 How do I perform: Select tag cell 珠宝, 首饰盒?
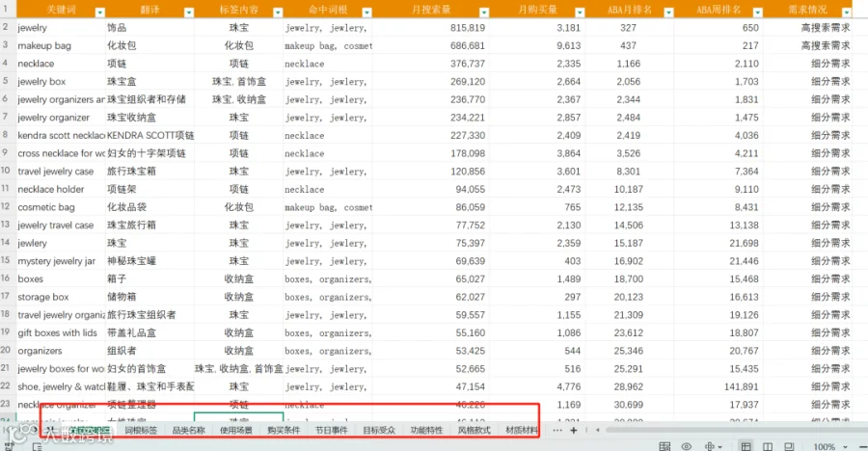click(238, 81)
